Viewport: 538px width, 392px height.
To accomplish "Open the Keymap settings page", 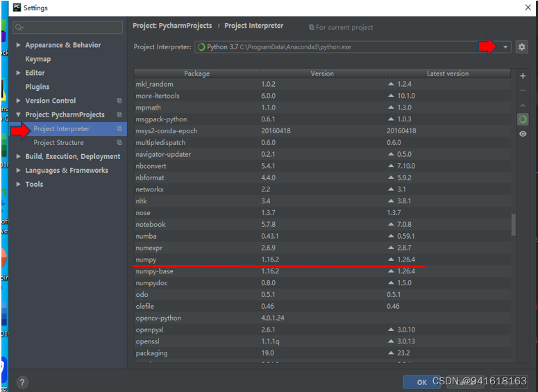I will [x=38, y=59].
